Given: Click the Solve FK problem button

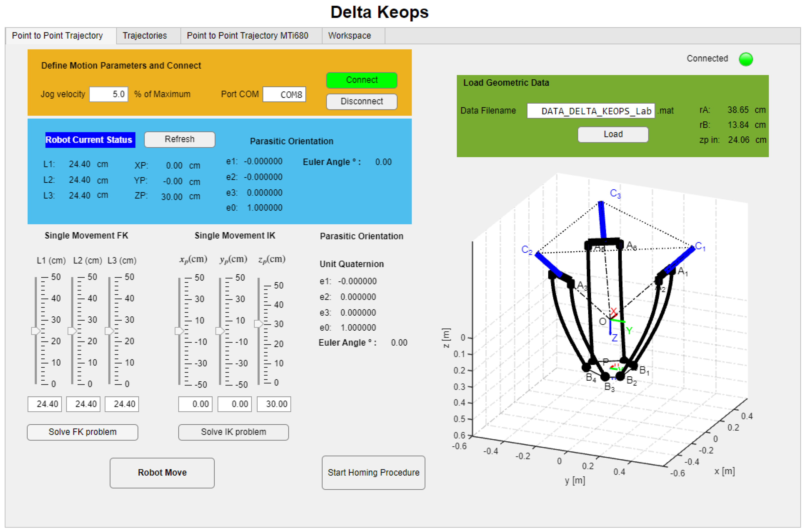Looking at the screenshot, I should pos(82,432).
